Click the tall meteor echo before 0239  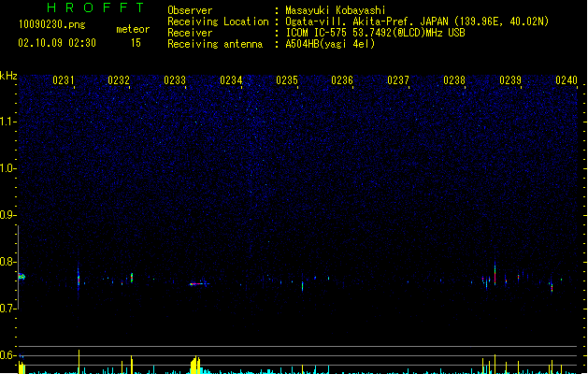point(495,273)
